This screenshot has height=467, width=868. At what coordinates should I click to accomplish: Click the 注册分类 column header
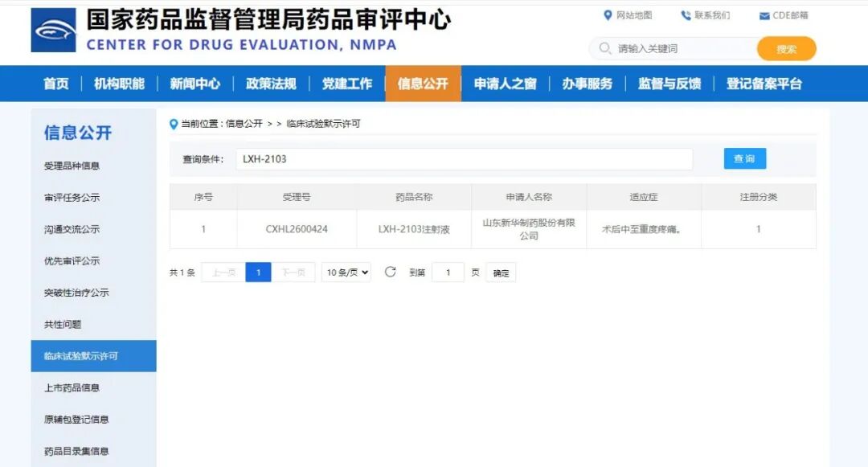point(759,197)
